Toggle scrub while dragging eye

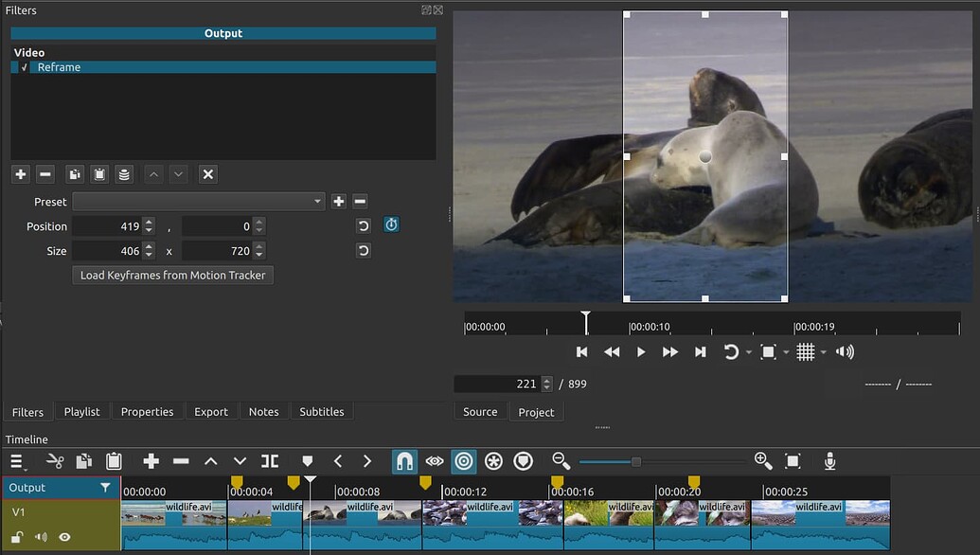click(435, 461)
